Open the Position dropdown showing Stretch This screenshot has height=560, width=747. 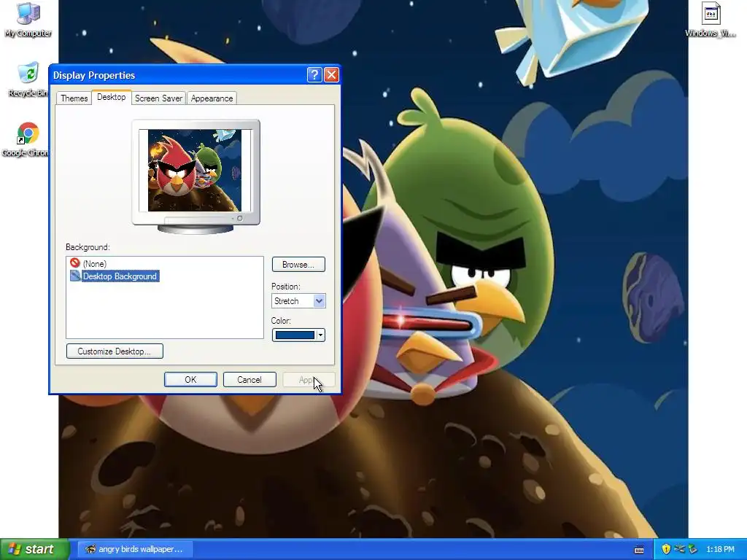[298, 301]
